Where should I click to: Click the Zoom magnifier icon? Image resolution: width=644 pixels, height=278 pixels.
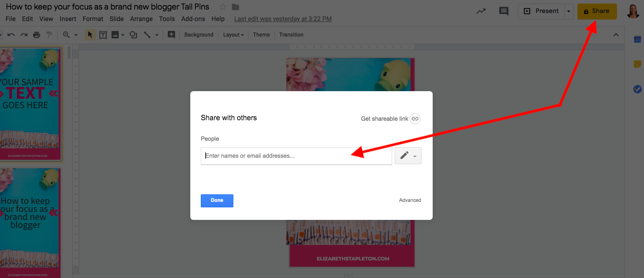[66, 35]
